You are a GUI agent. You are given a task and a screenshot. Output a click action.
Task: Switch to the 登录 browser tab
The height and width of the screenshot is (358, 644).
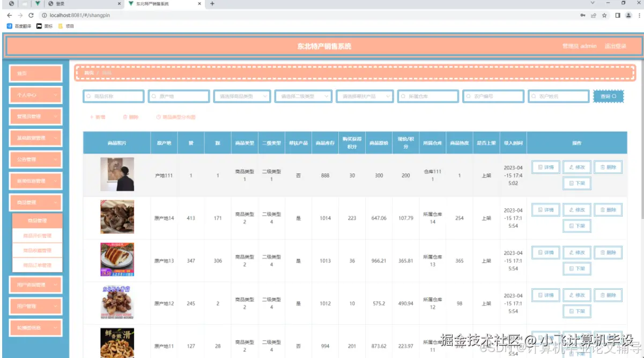(x=83, y=4)
